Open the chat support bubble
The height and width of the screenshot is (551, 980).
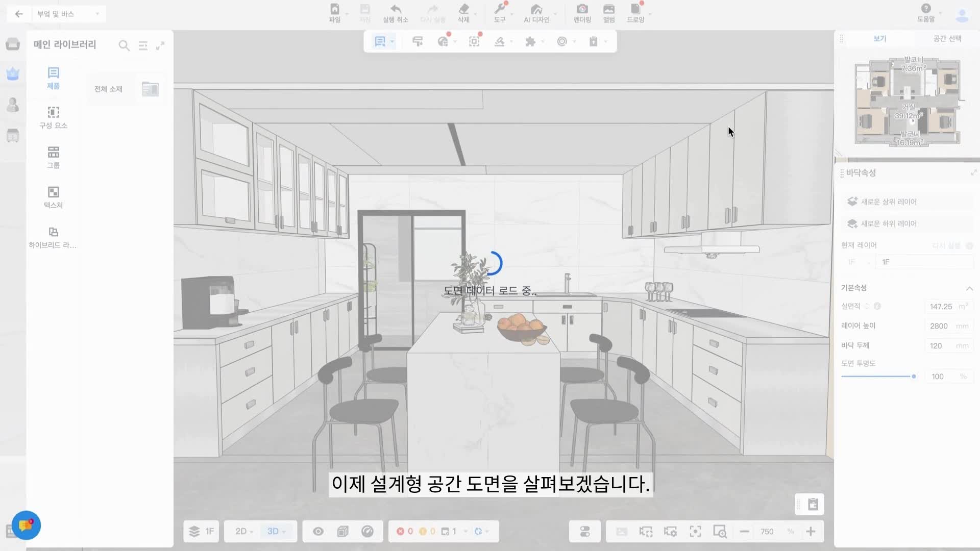coord(26,525)
